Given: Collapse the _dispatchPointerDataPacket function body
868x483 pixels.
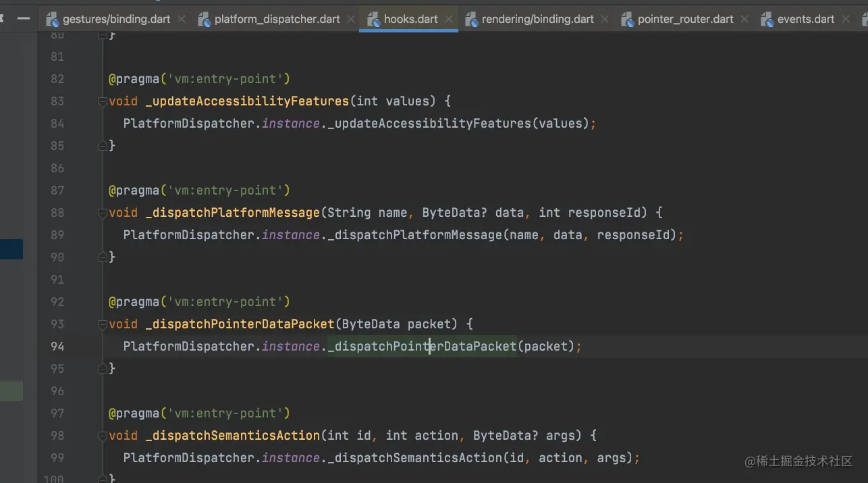Looking at the screenshot, I should coord(102,324).
